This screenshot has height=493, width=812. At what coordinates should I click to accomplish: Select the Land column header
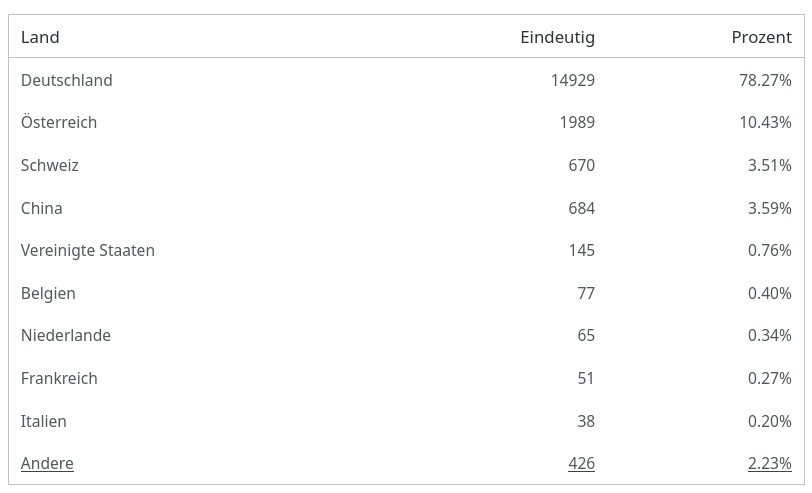[40, 37]
